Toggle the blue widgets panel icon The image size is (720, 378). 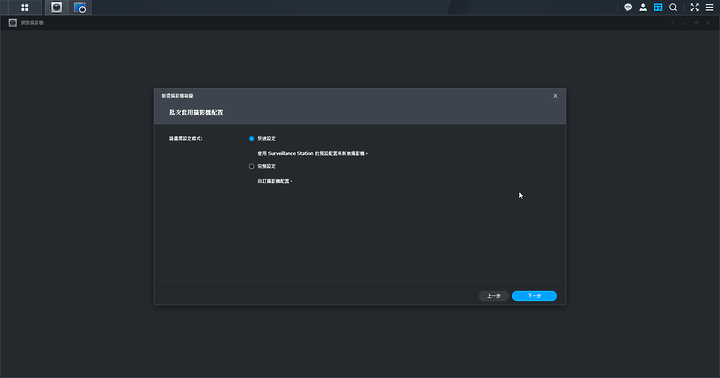(x=658, y=7)
